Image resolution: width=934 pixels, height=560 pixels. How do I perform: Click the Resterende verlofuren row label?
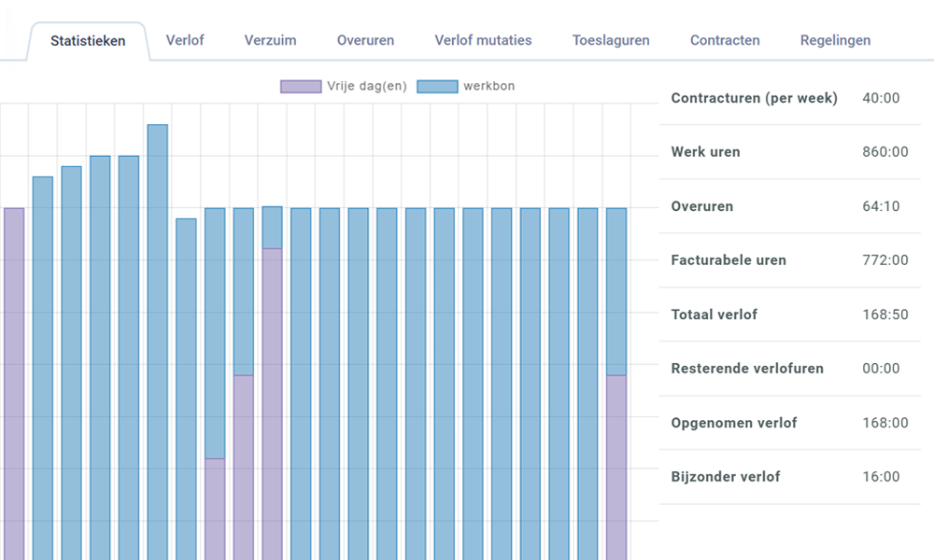[x=747, y=369]
